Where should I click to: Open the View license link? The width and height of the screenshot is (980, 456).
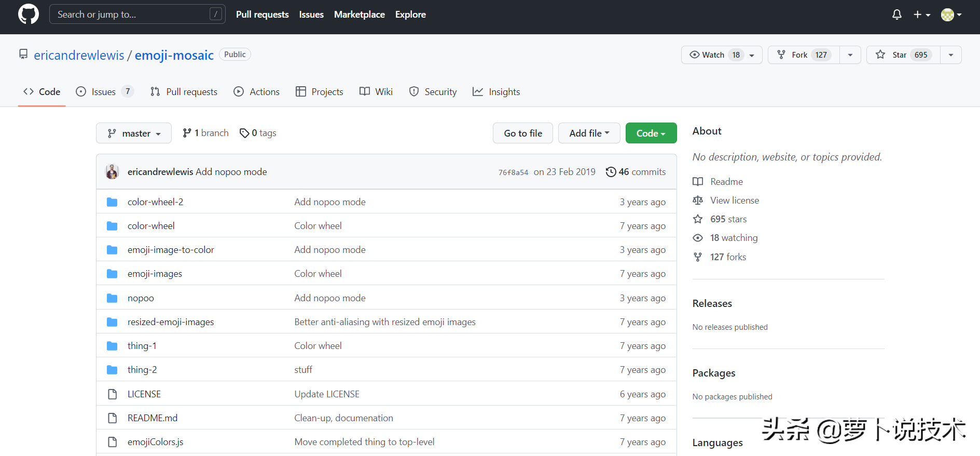tap(734, 200)
